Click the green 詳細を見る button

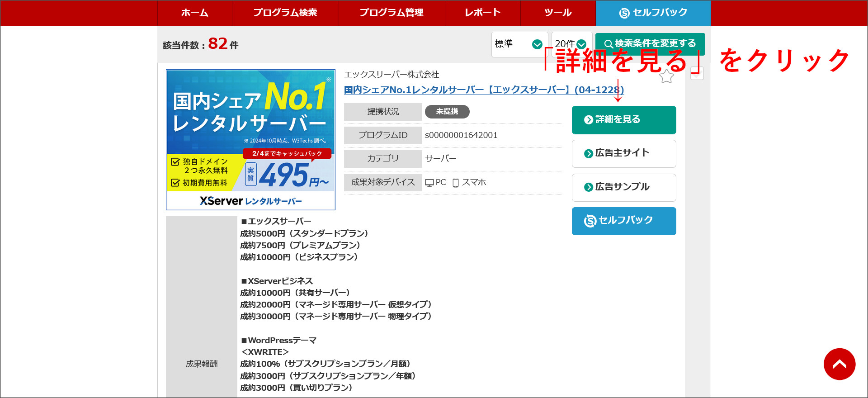(624, 120)
